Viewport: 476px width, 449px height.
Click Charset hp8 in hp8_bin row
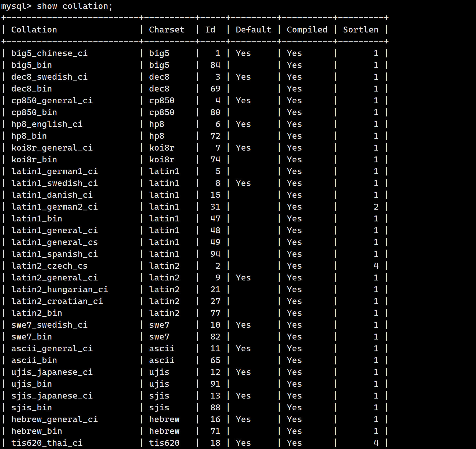157,136
